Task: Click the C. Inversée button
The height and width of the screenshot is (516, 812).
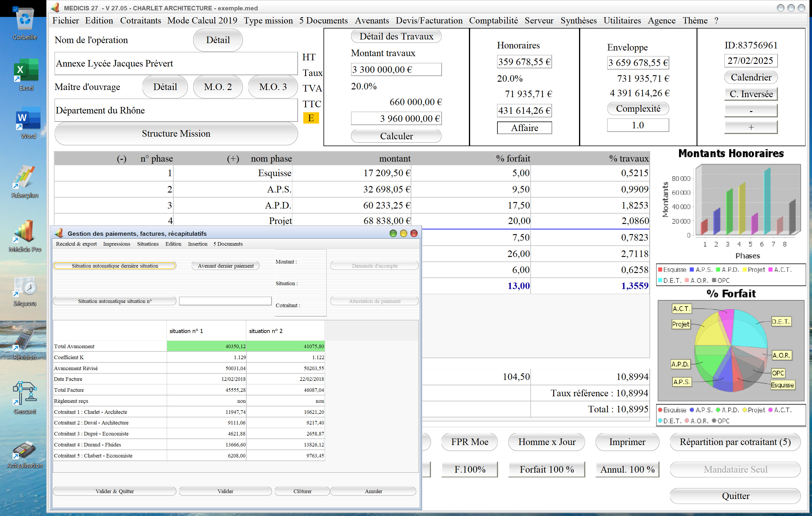Action: pos(751,94)
